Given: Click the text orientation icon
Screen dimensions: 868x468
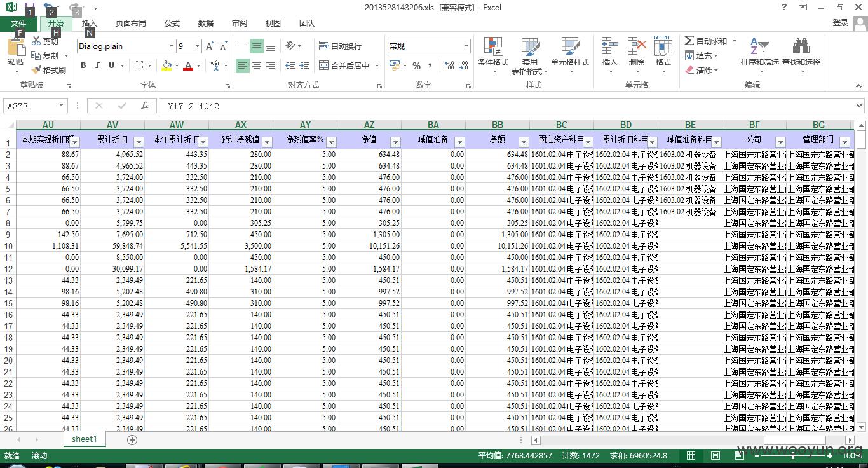Looking at the screenshot, I should (290, 46).
